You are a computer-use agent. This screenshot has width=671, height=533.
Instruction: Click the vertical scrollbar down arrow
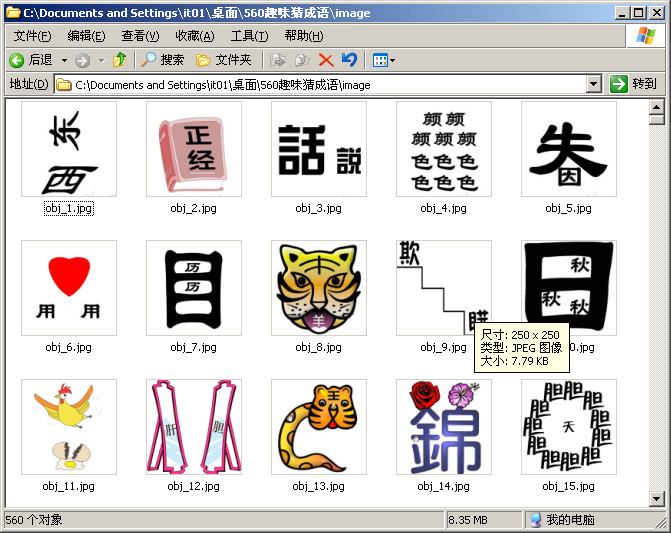pos(656,498)
